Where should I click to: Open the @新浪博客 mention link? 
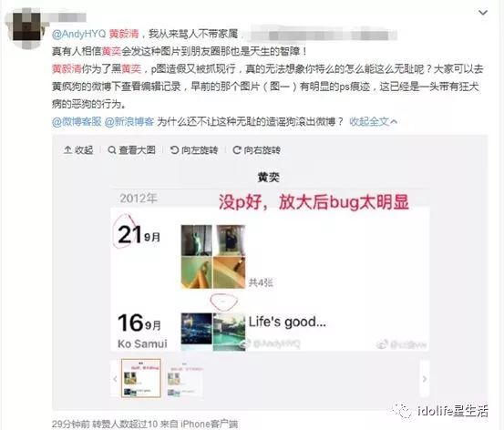[x=129, y=121]
